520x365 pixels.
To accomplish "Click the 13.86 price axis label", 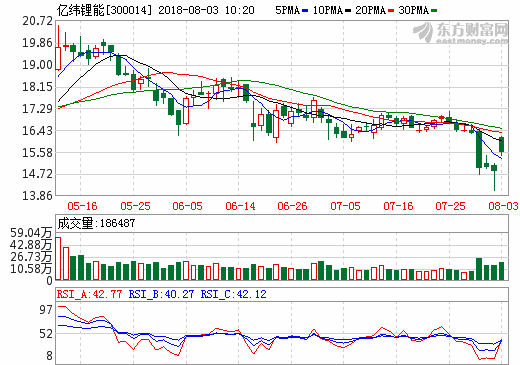I will (x=37, y=195).
